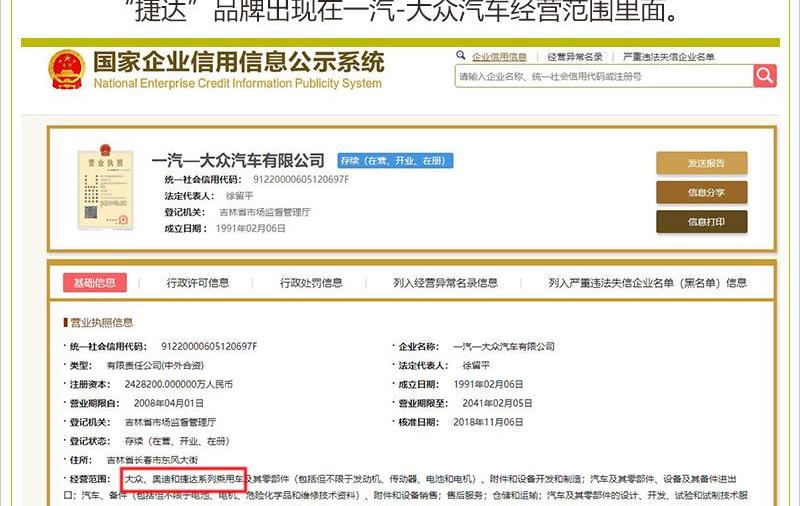
Task: Open the 列入经营异常名录信息 tab
Action: [x=445, y=283]
